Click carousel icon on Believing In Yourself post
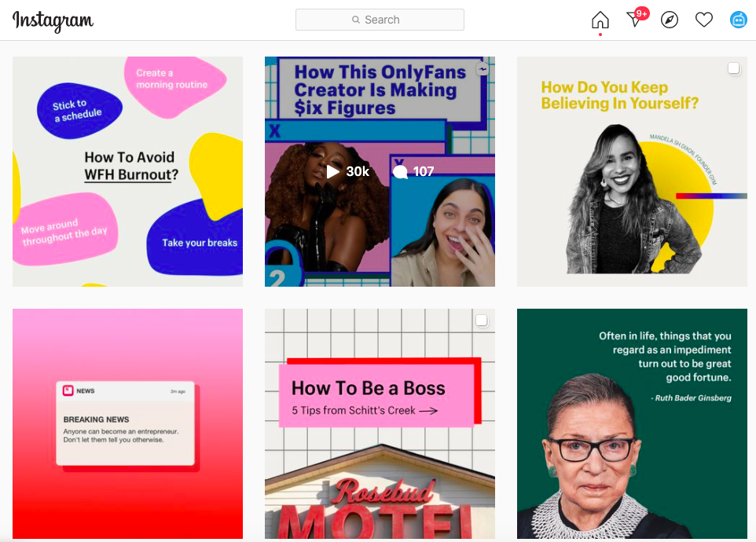This screenshot has height=542, width=756. [734, 69]
